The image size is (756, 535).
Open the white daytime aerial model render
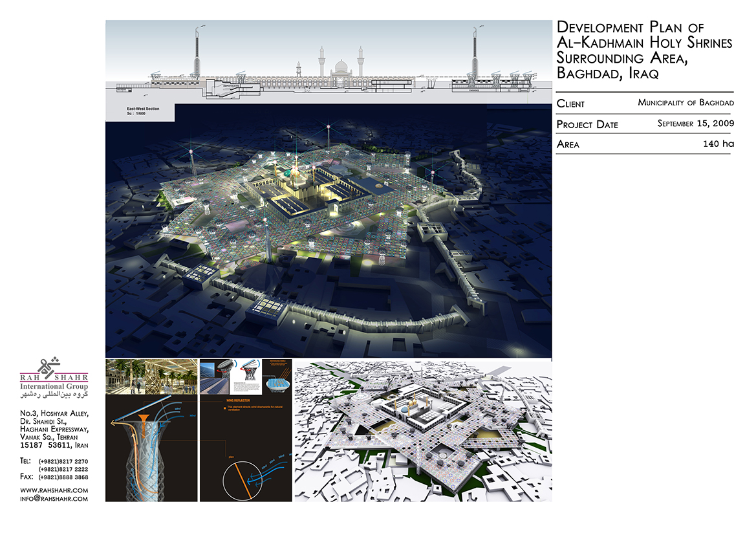(x=424, y=431)
